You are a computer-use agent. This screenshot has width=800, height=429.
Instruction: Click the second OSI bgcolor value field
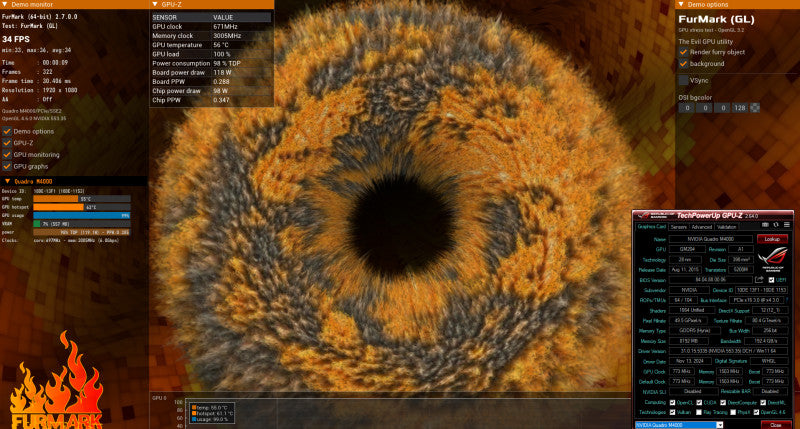705,108
